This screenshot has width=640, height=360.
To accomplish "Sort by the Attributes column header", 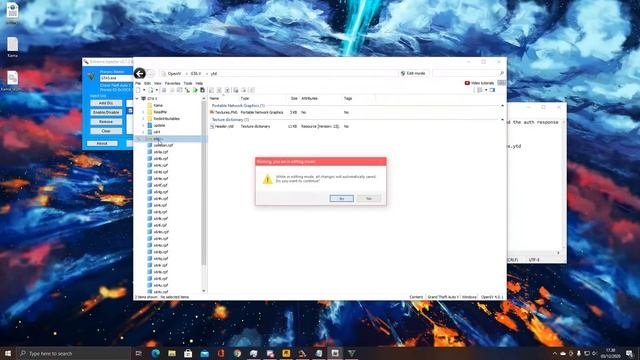I will [x=321, y=99].
